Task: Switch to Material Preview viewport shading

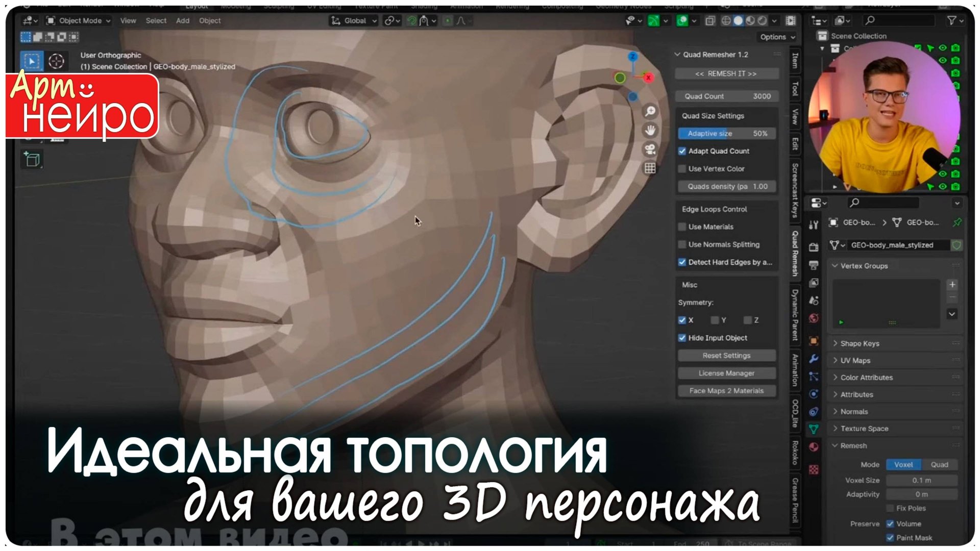Action: [749, 21]
